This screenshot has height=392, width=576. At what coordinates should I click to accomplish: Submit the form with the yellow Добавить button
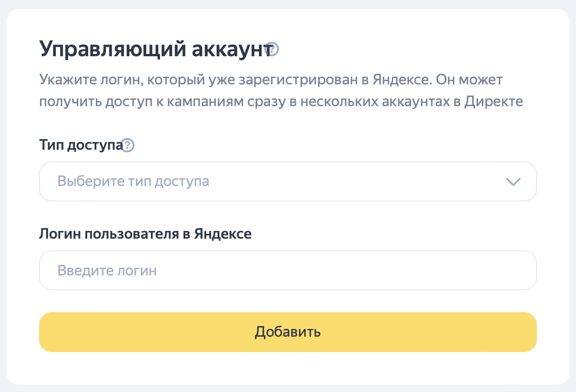click(x=288, y=332)
